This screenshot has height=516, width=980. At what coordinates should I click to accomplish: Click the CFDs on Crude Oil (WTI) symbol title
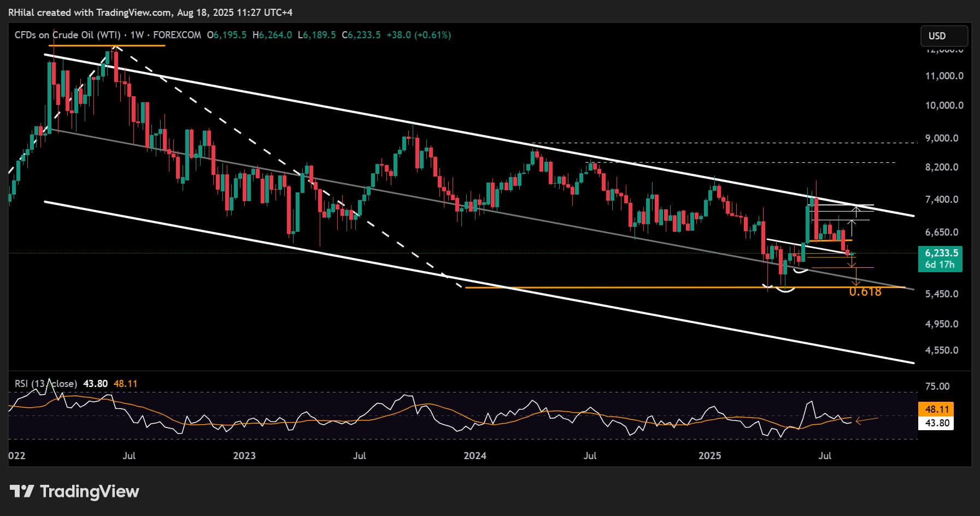[x=67, y=35]
